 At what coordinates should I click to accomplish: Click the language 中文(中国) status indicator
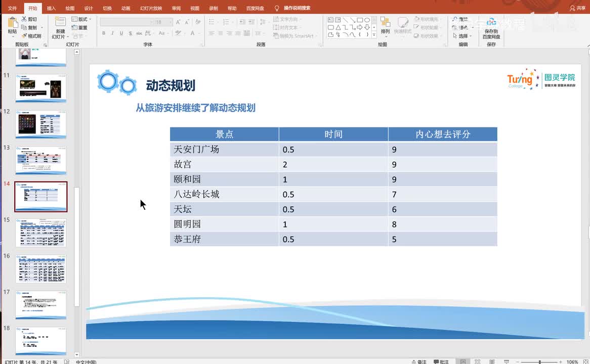coord(86,362)
